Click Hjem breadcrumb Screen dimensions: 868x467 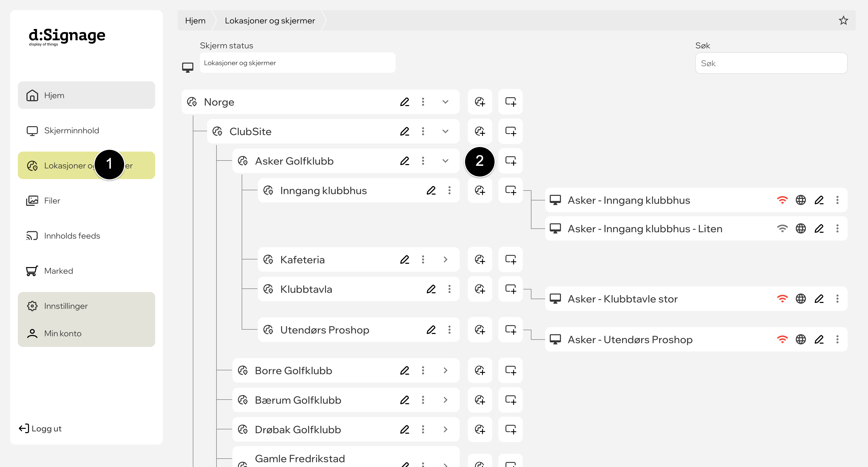[195, 21]
